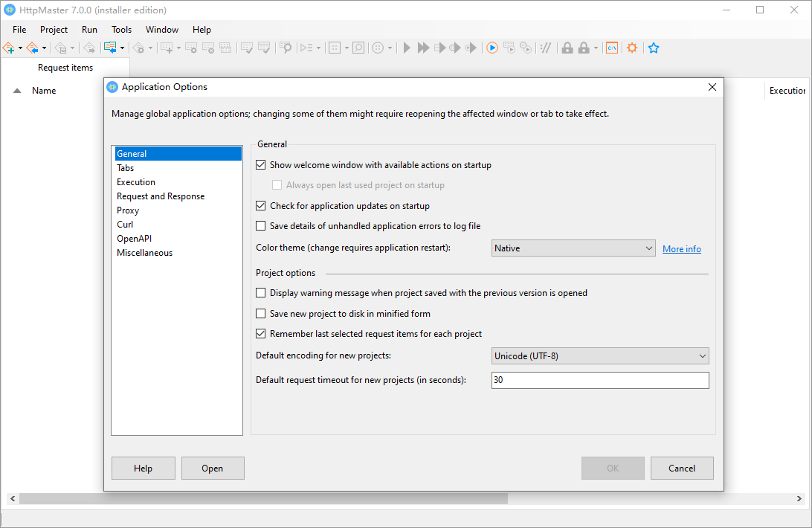Enable Display warning message for previous version
Viewport: 812px width, 528px height.
[261, 293]
